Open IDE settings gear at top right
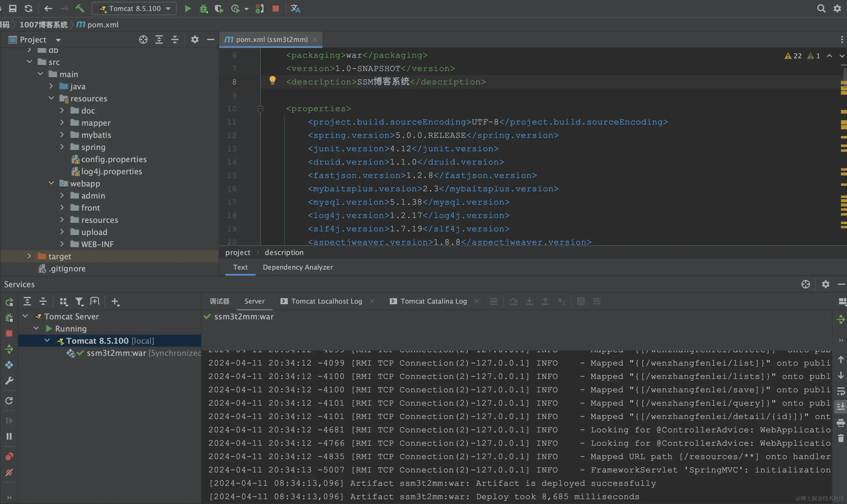Image resolution: width=847 pixels, height=504 pixels. pos(837,9)
